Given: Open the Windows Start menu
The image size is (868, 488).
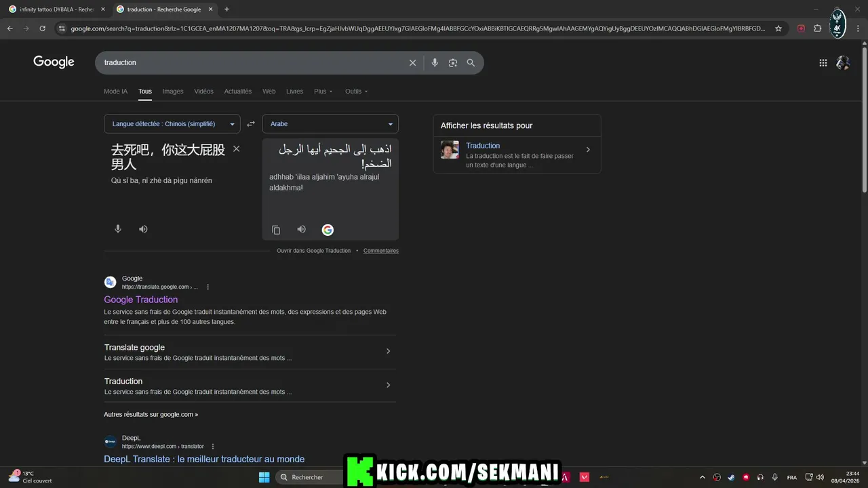Looking at the screenshot, I should pyautogui.click(x=264, y=477).
